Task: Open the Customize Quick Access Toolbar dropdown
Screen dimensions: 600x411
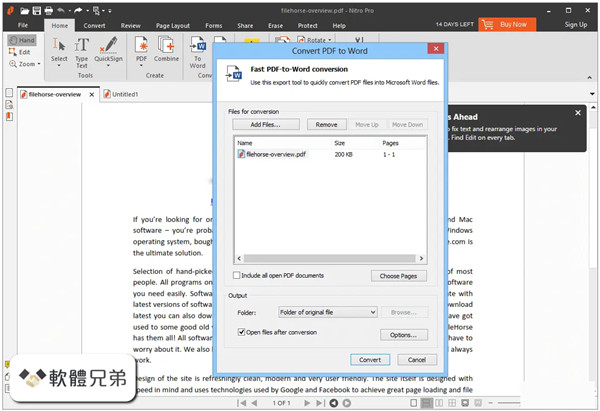Action: 110,11
